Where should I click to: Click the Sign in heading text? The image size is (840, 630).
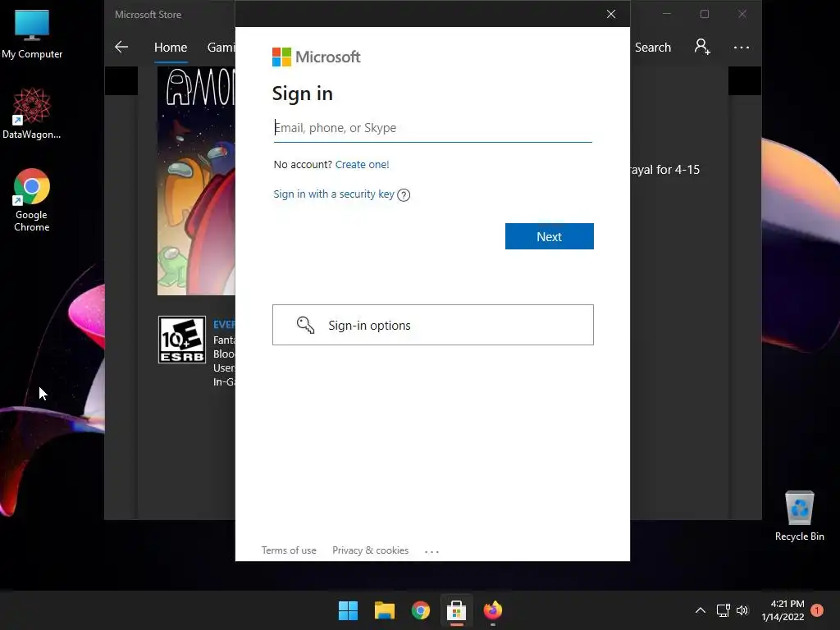[x=302, y=94]
